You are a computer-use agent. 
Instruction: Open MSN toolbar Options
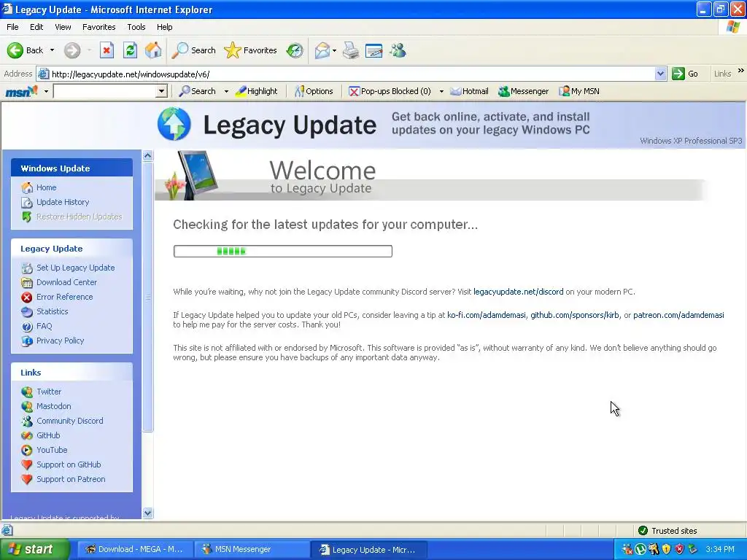pyautogui.click(x=314, y=91)
